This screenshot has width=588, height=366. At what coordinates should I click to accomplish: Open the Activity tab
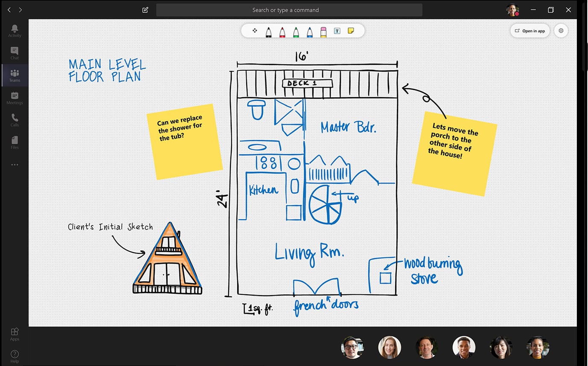tap(15, 31)
